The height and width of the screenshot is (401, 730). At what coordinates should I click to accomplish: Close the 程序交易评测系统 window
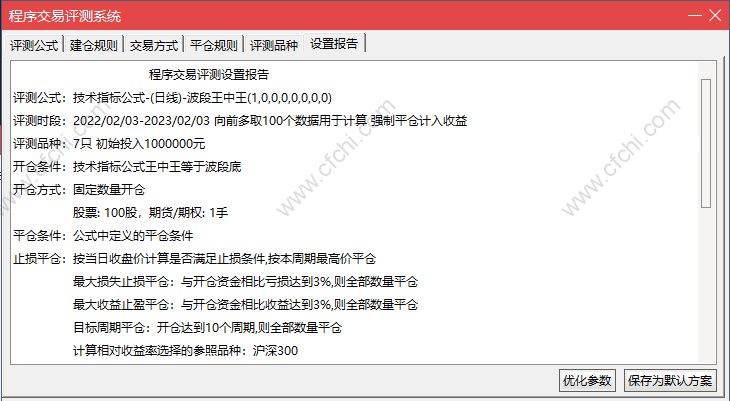pyautogui.click(x=715, y=15)
